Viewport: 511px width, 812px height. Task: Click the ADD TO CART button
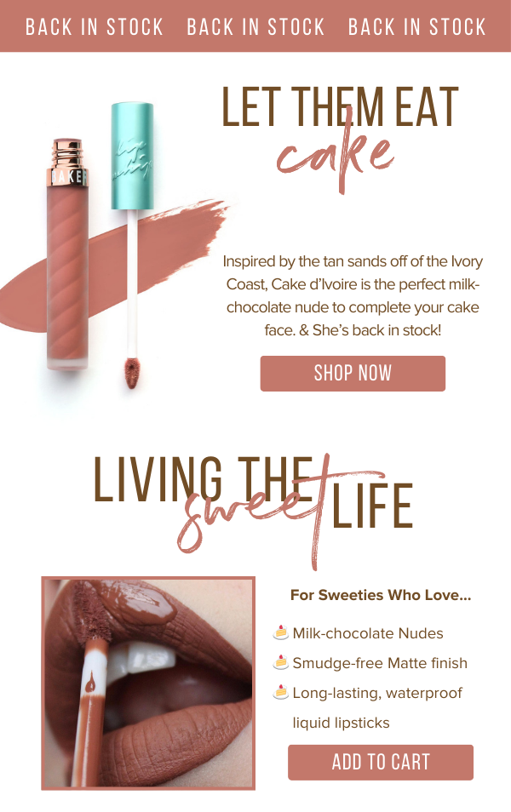click(x=381, y=763)
